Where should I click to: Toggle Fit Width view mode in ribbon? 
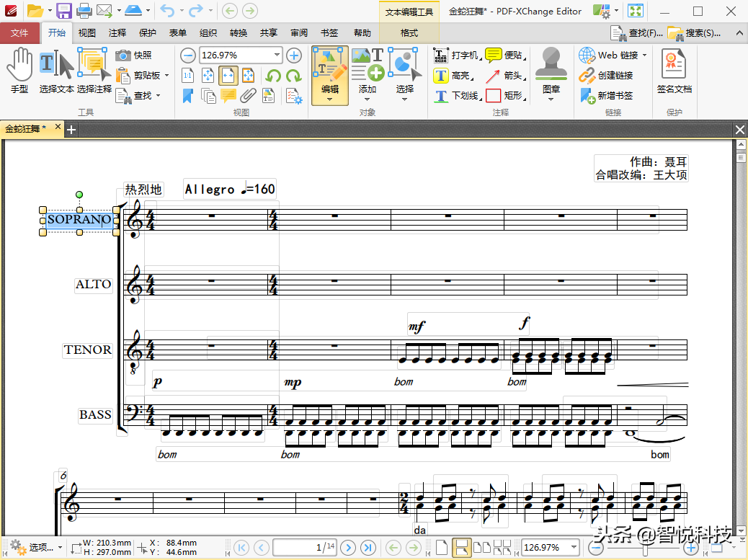[x=228, y=76]
